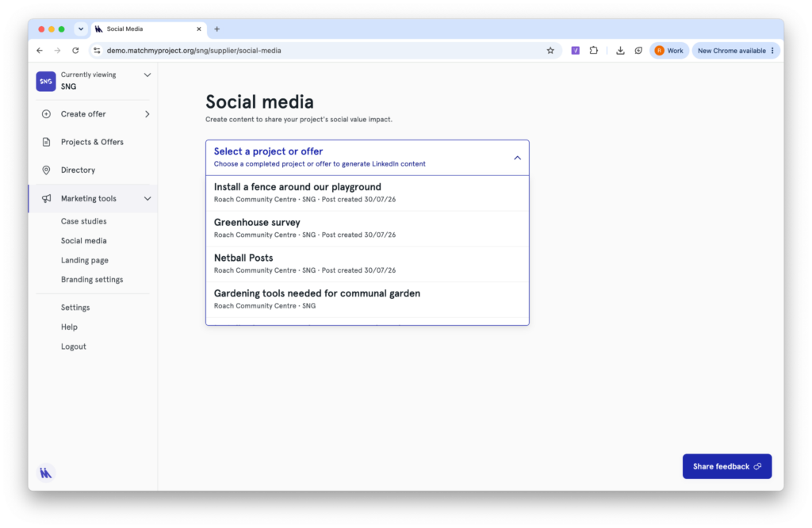This screenshot has width=812, height=528.
Task: Click the Marketing tools megaphone icon
Action: [x=46, y=198]
